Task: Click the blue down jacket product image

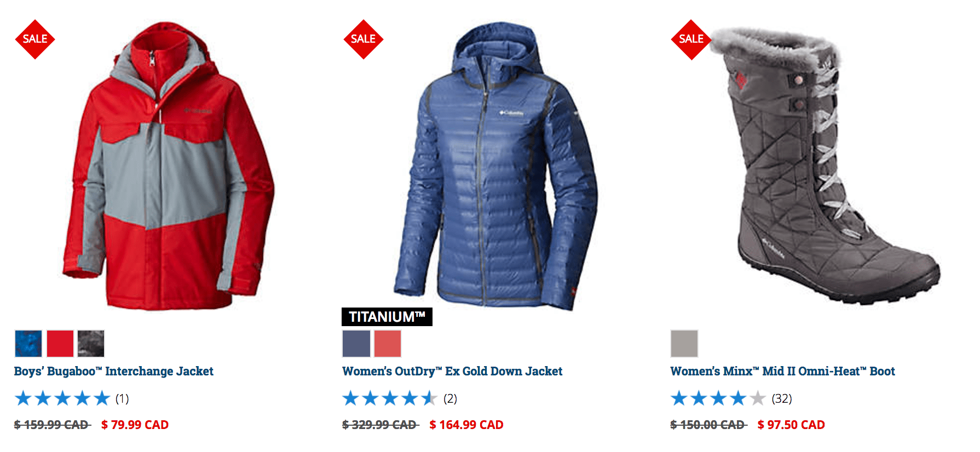Action: click(x=495, y=166)
